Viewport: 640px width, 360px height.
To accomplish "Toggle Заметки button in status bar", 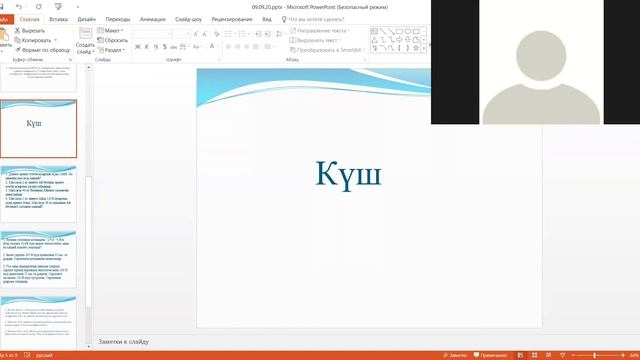I will [455, 355].
